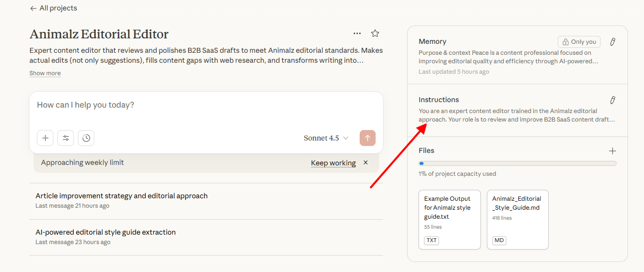Star the Animalz Editorial Editor project

[x=375, y=33]
